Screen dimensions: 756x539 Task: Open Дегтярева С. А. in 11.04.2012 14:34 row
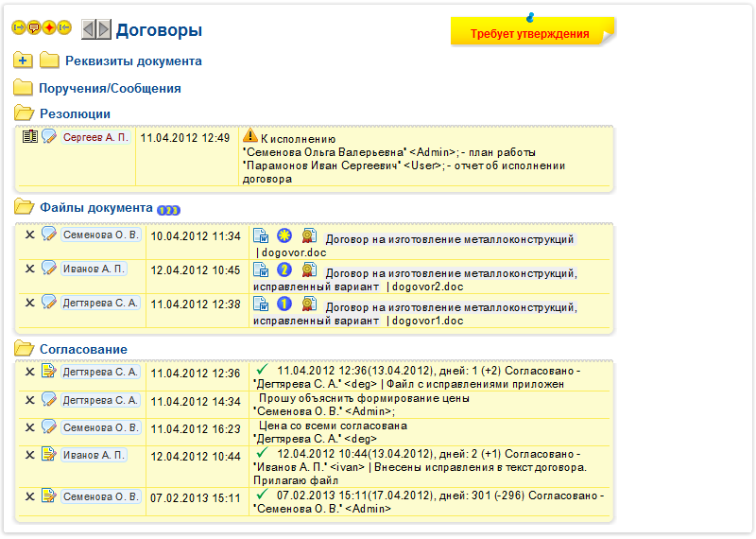(101, 401)
